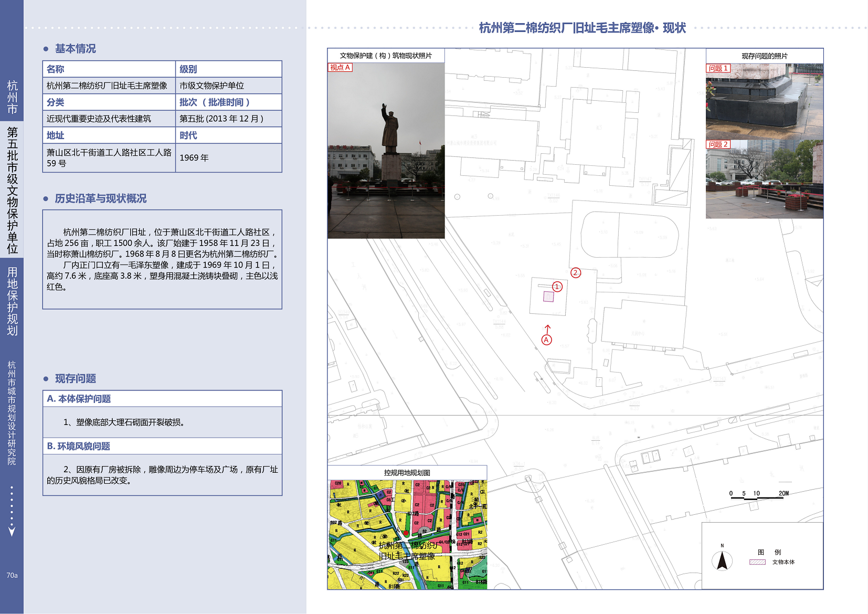Click the B. 环境风貌问题 header row

click(x=162, y=446)
